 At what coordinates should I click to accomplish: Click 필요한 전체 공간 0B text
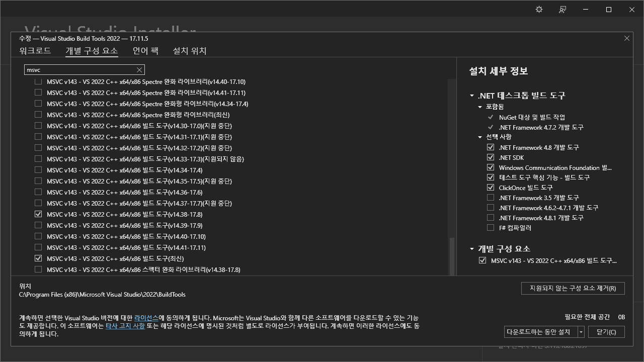(595, 317)
